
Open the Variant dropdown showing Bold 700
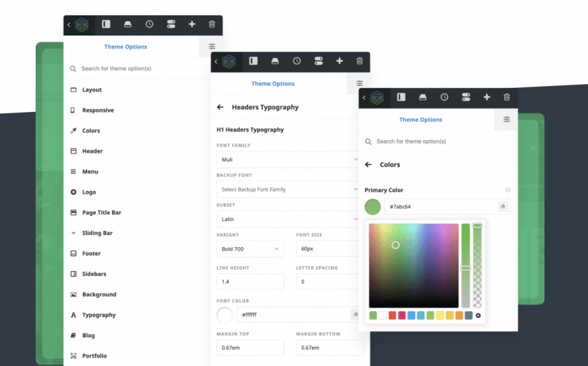click(250, 249)
